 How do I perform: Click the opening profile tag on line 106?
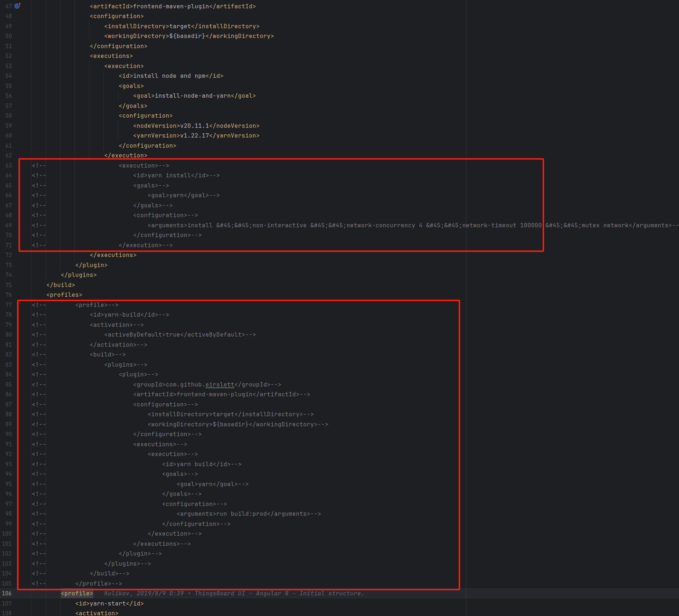coord(77,593)
